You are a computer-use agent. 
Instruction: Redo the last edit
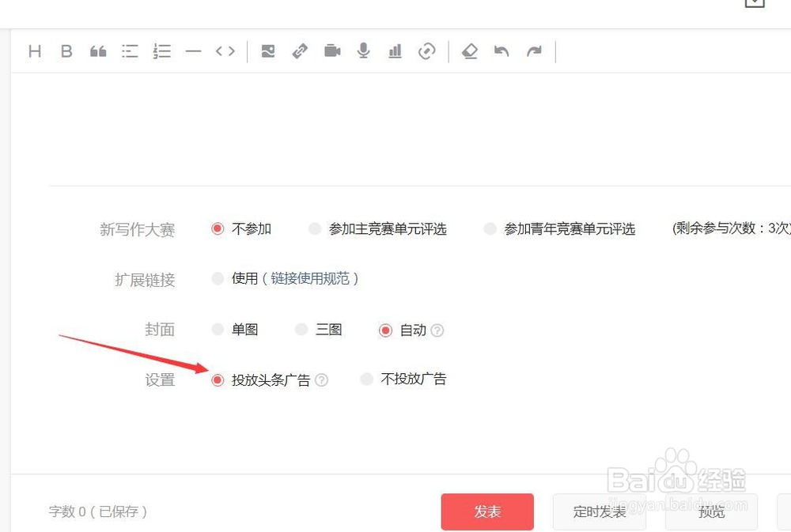(534, 51)
